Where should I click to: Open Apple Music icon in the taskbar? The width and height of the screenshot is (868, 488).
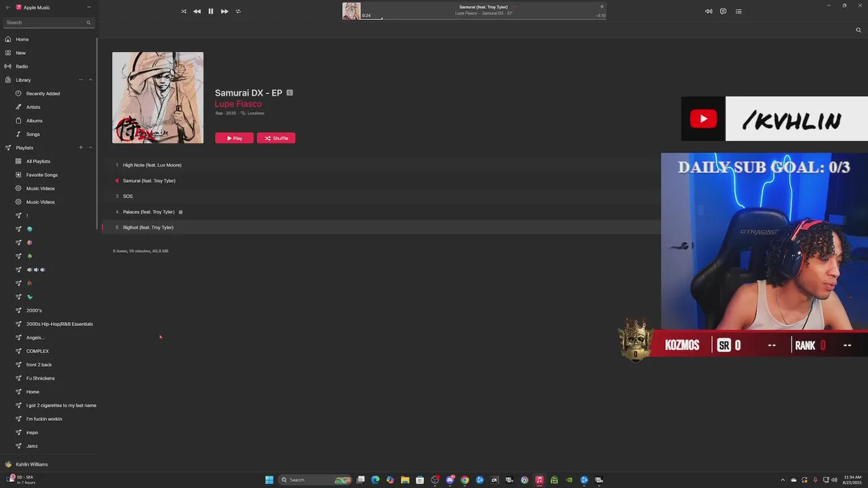click(x=539, y=480)
